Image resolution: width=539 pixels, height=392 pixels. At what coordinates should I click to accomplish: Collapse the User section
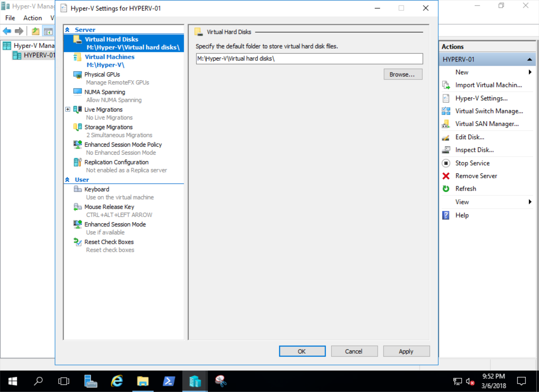pyautogui.click(x=67, y=180)
